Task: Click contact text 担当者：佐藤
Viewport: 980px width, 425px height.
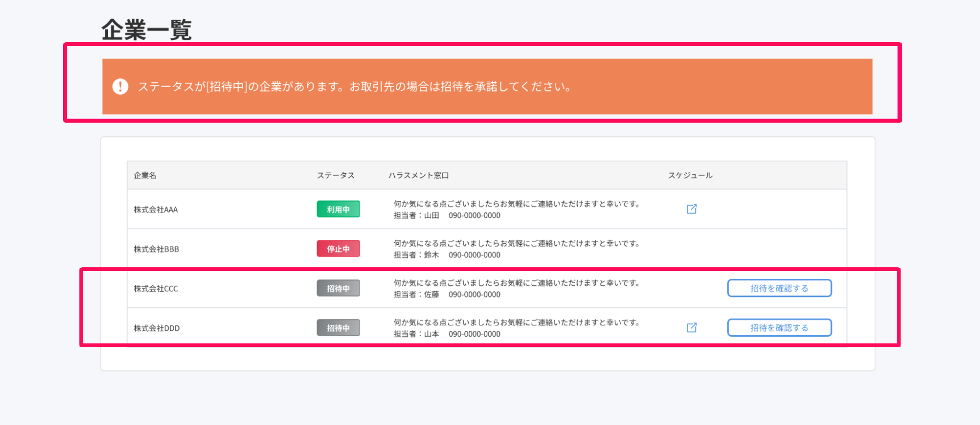Action: tap(416, 294)
